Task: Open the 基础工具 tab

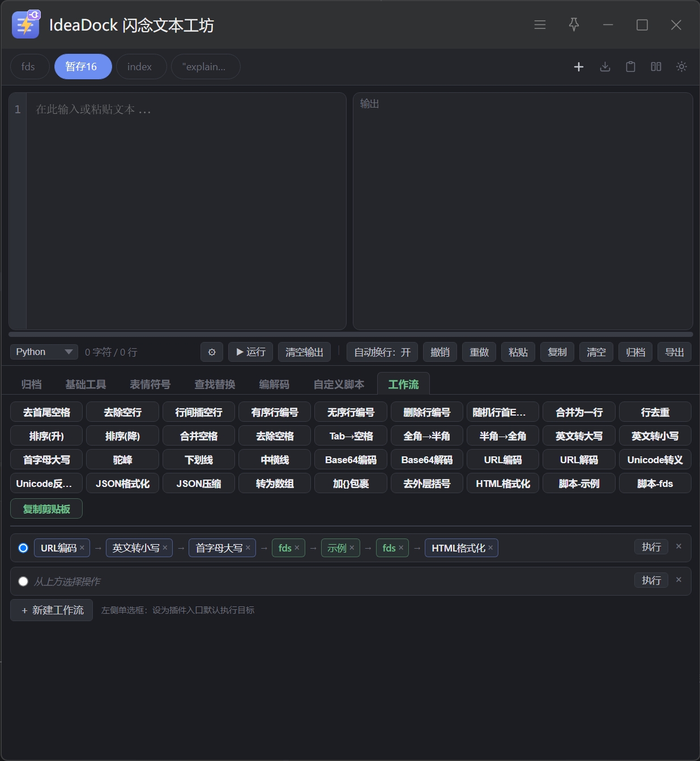Action: coord(86,384)
